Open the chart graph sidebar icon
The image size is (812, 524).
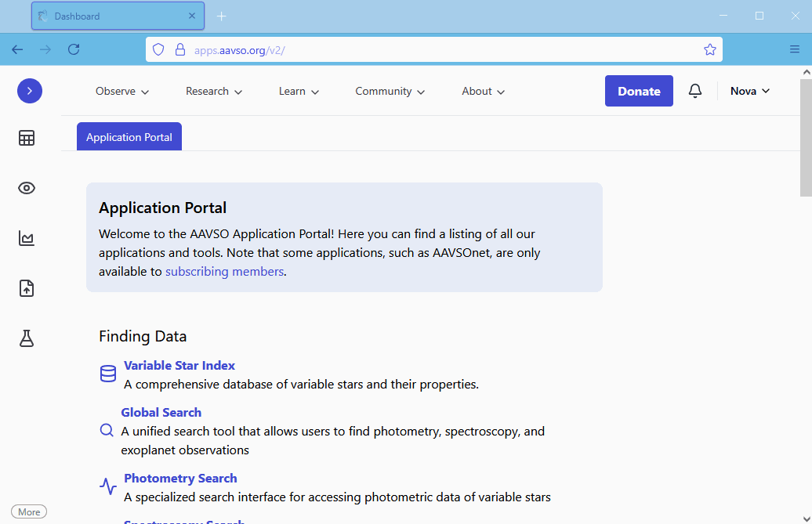(27, 238)
